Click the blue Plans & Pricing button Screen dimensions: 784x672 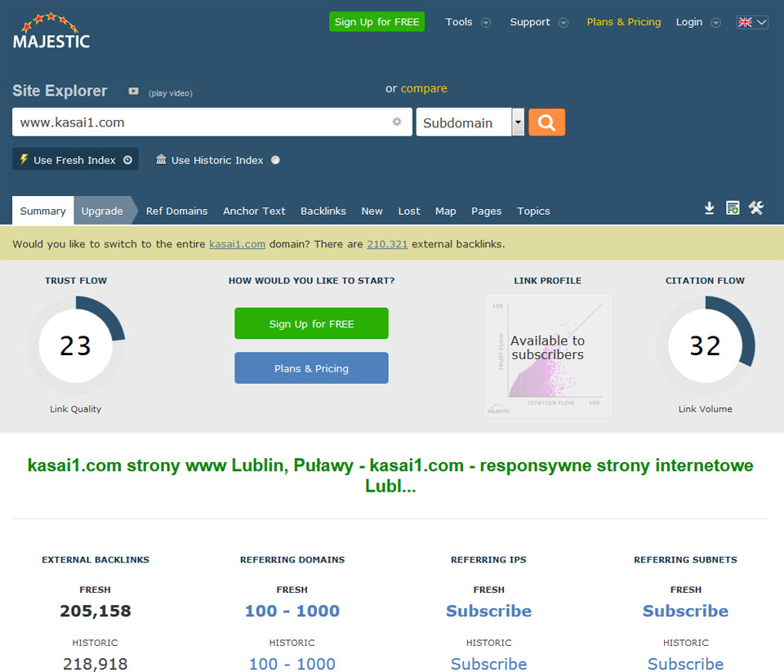tap(311, 368)
